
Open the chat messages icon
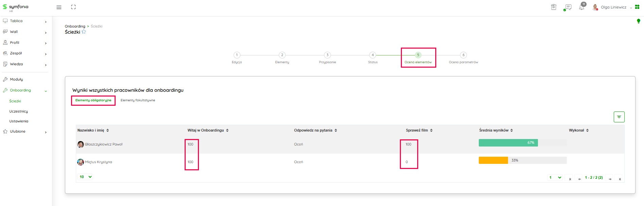(567, 7)
